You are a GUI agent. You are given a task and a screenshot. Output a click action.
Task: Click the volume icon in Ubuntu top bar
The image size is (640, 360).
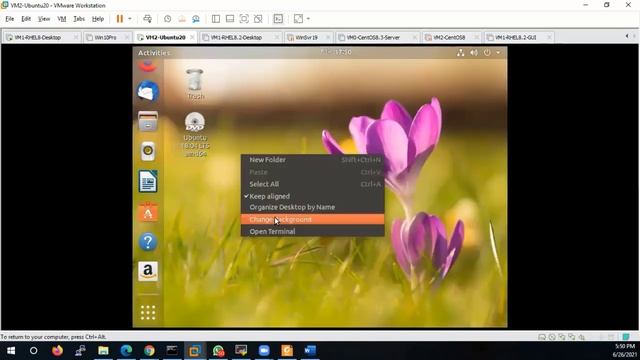click(473, 53)
